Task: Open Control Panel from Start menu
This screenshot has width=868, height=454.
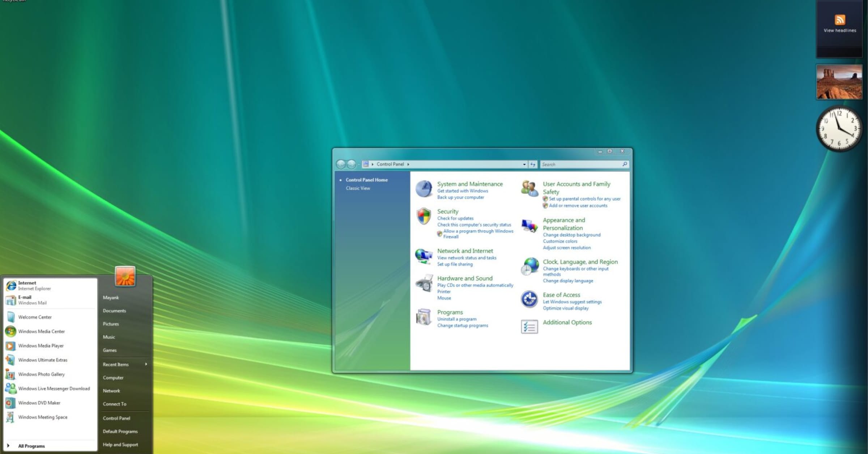Action: tap(116, 418)
